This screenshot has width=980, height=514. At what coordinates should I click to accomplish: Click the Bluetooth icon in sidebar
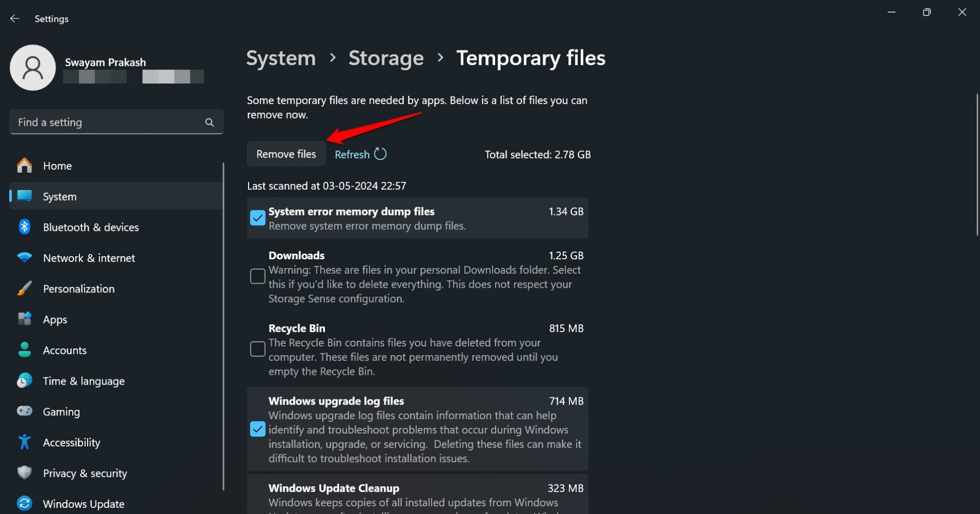[24, 227]
